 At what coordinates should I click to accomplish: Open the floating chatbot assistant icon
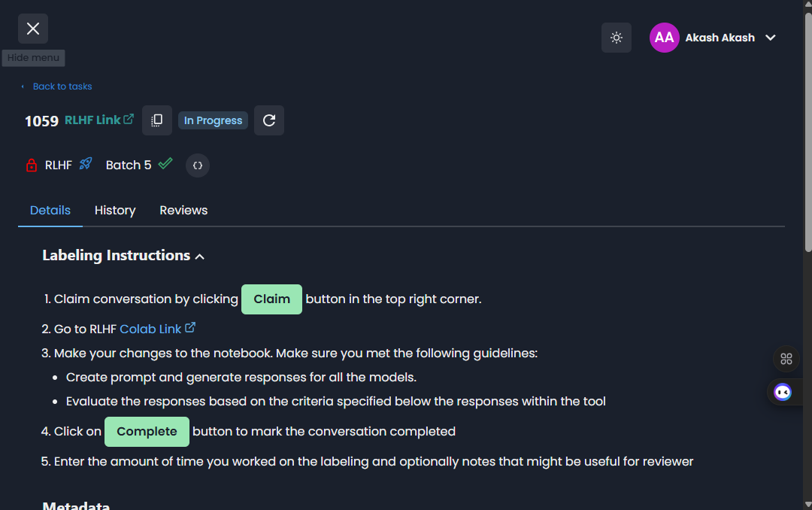(x=783, y=392)
